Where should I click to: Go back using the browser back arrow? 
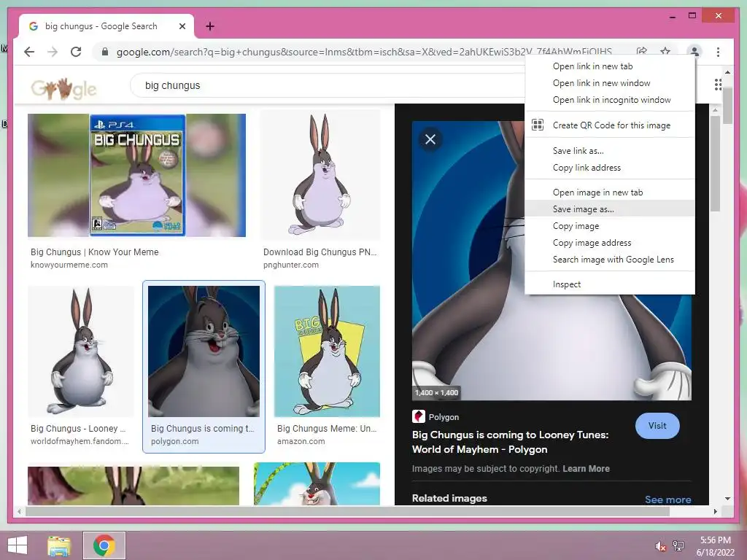point(29,52)
